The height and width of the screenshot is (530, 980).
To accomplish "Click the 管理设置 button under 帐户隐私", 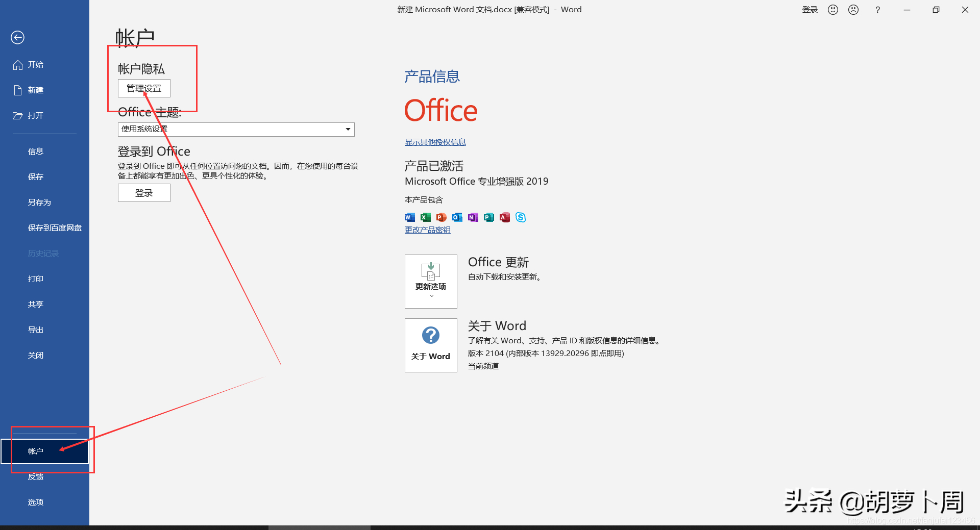I will click(144, 88).
